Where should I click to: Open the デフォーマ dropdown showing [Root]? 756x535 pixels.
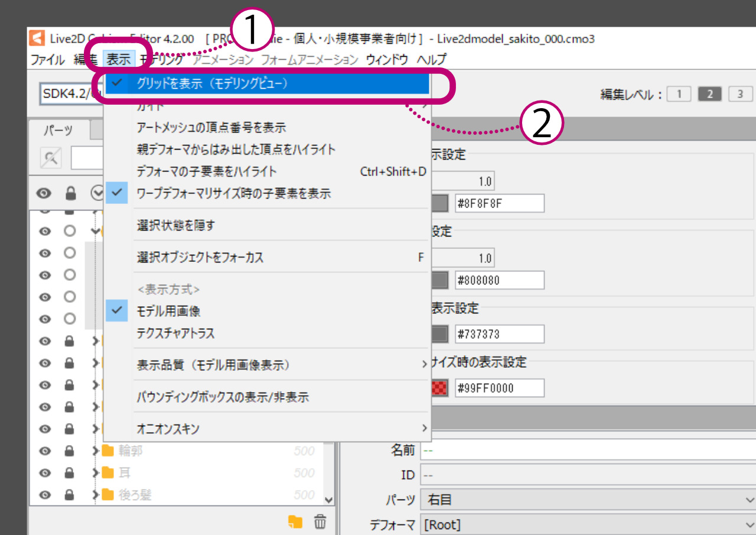(x=588, y=524)
